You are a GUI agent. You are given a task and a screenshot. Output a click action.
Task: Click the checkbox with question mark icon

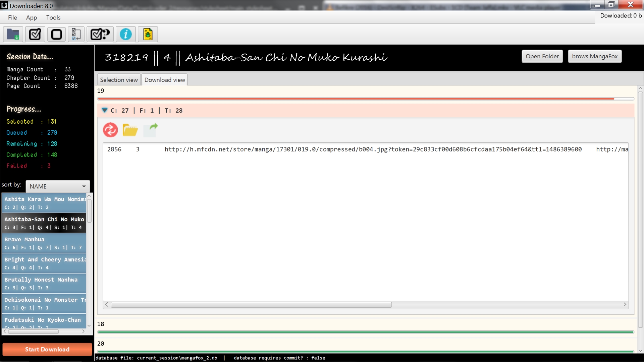(x=100, y=34)
